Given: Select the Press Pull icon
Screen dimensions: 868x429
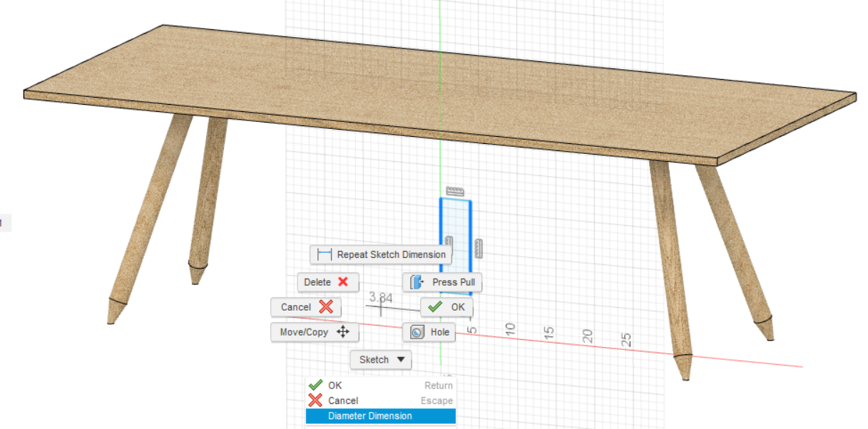Looking at the screenshot, I should click(415, 282).
